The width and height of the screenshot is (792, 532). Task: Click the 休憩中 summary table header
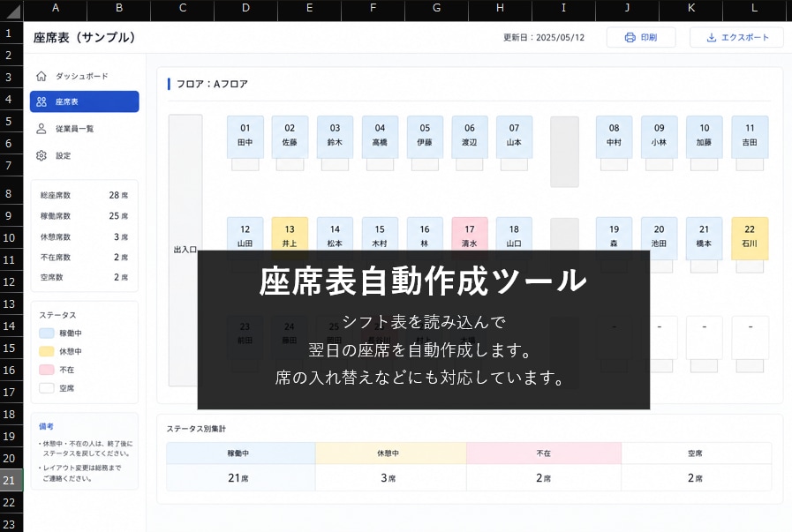pyautogui.click(x=391, y=453)
